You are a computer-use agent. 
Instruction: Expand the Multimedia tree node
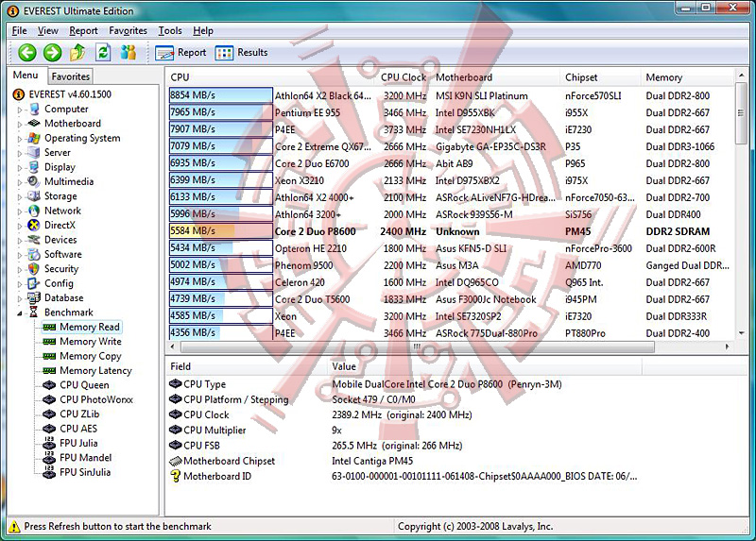(x=20, y=182)
